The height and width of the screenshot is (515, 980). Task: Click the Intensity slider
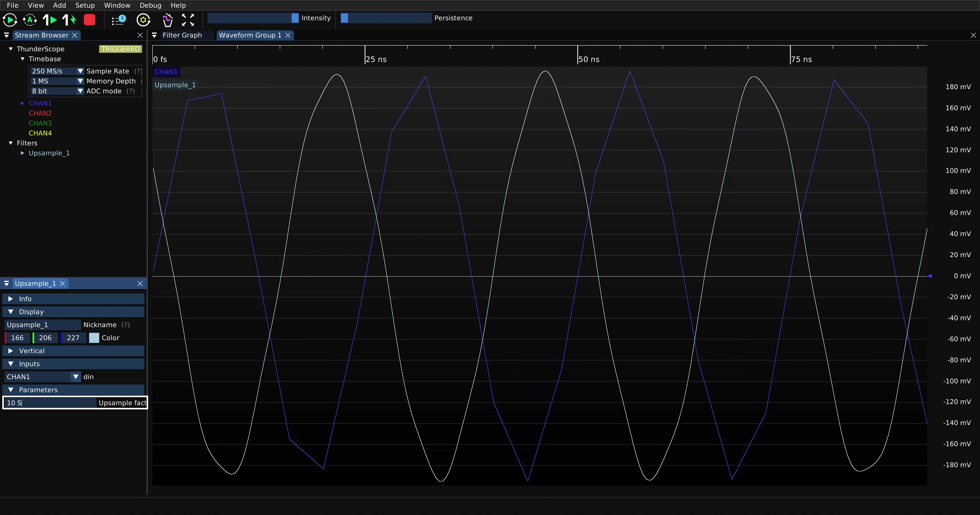[253, 18]
